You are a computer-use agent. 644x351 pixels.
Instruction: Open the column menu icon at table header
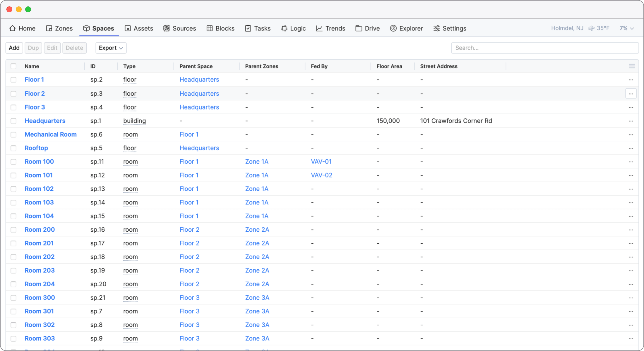click(632, 66)
